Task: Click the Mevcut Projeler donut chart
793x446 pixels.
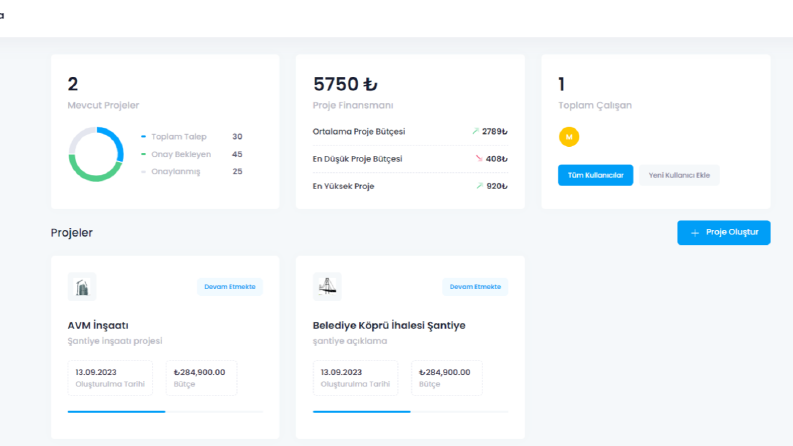Action: 96,154
